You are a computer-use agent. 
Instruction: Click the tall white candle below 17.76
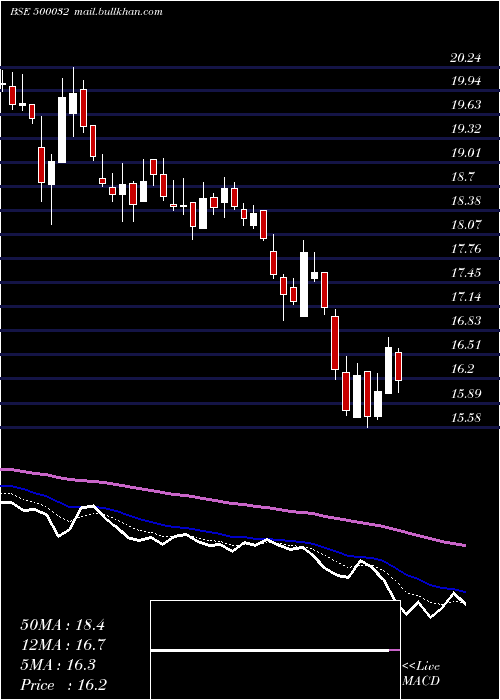(x=304, y=284)
